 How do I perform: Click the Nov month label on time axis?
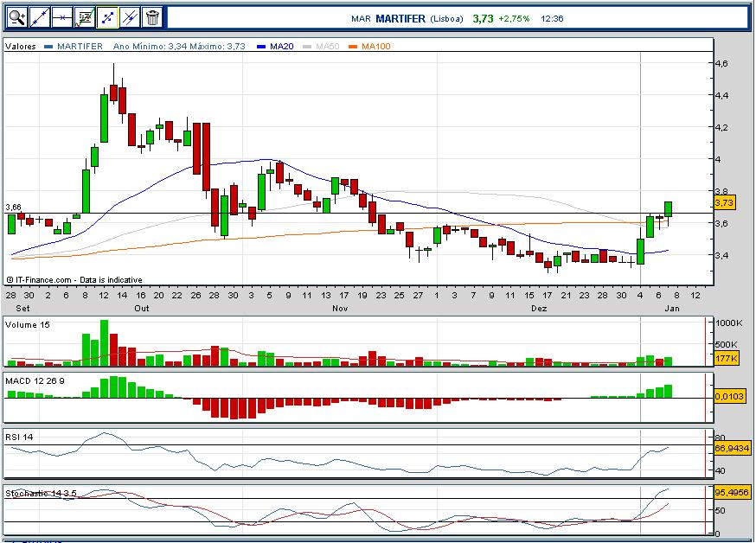(x=340, y=309)
